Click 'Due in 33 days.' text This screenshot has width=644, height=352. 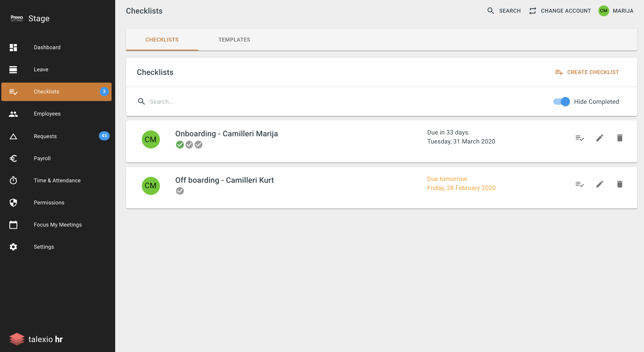click(448, 132)
